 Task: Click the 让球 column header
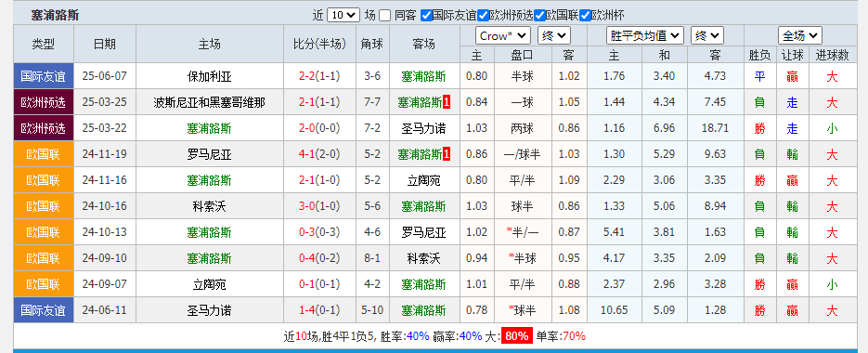pos(792,55)
